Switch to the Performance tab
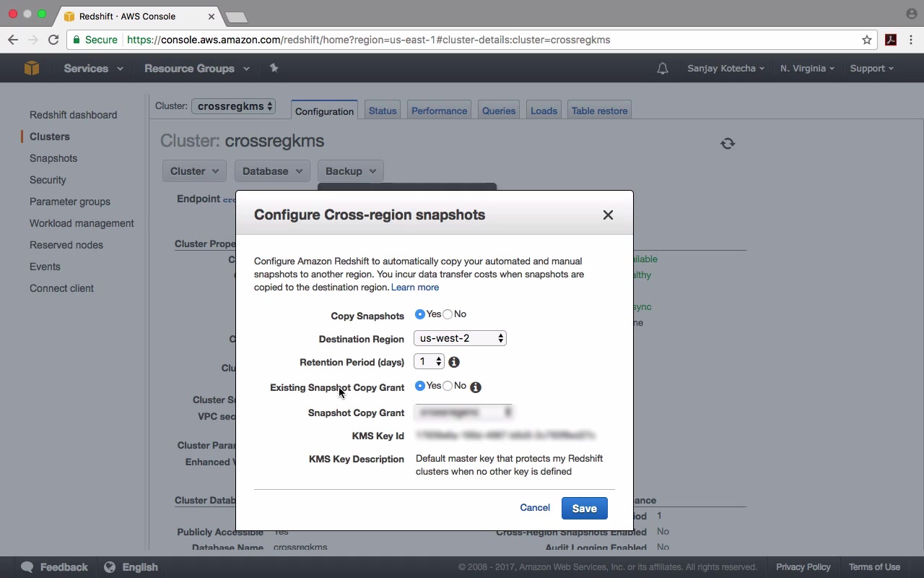Viewport: 924px width, 578px height. pos(439,111)
